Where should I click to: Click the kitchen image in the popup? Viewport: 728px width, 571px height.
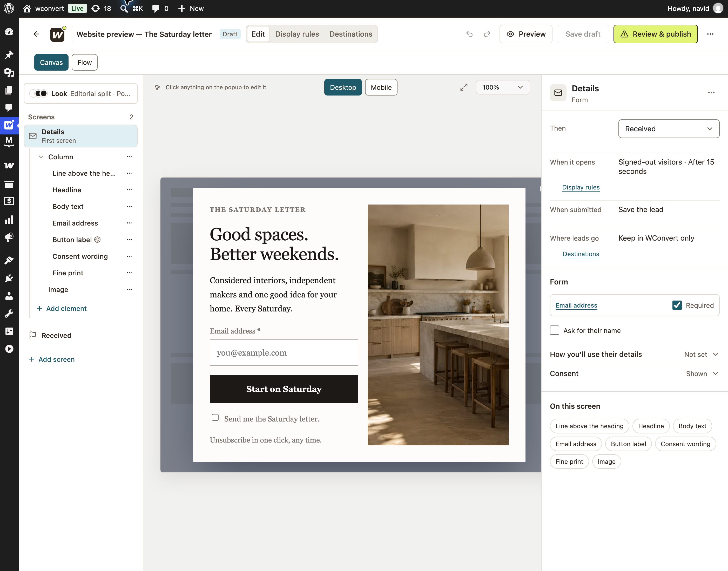[438, 325]
